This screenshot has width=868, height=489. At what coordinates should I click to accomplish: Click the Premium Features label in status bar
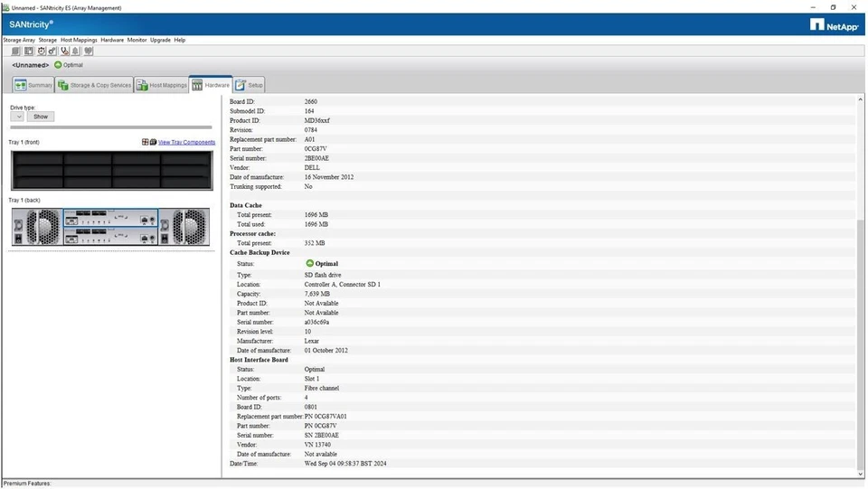(x=26, y=484)
